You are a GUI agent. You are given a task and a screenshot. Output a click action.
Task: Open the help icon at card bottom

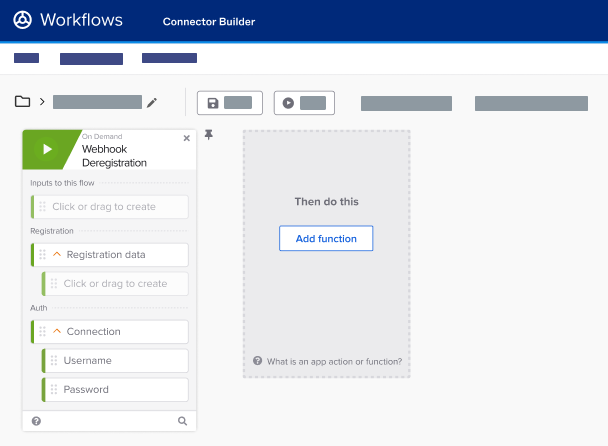tap(36, 421)
